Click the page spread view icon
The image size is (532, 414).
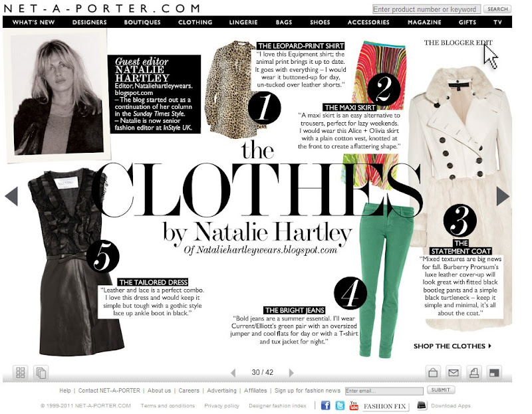[41, 372]
